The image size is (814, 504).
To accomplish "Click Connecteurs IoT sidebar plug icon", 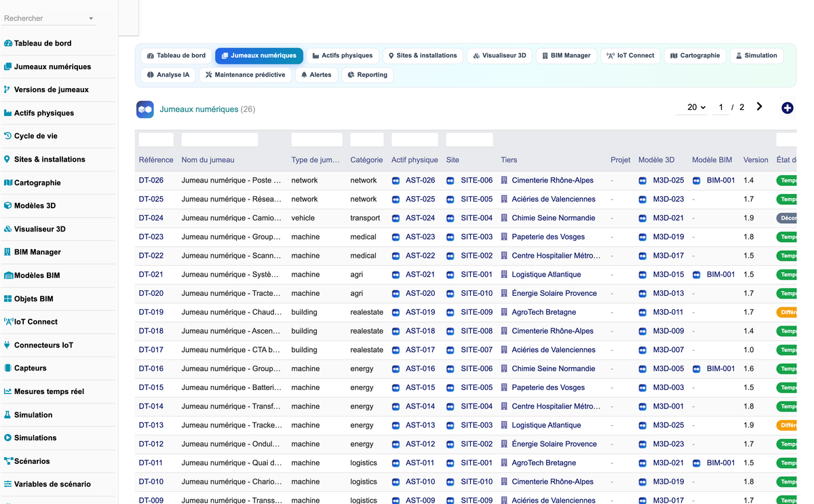I will pyautogui.click(x=8, y=345).
